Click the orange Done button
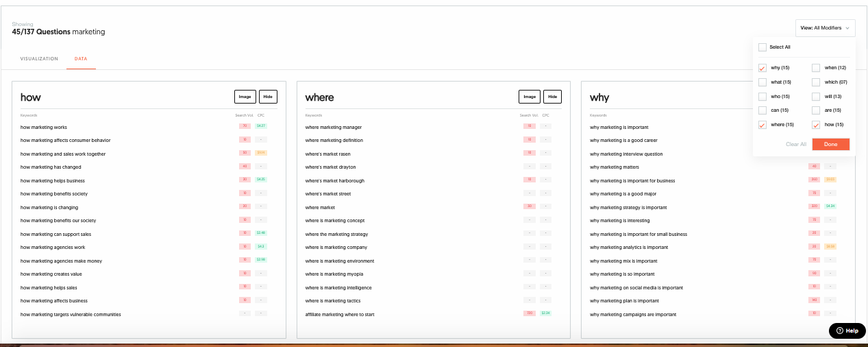 pyautogui.click(x=831, y=144)
